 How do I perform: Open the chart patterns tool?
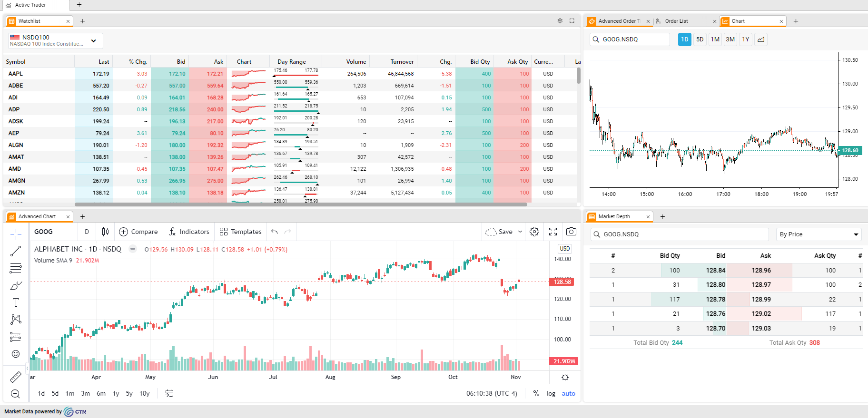tap(16, 320)
